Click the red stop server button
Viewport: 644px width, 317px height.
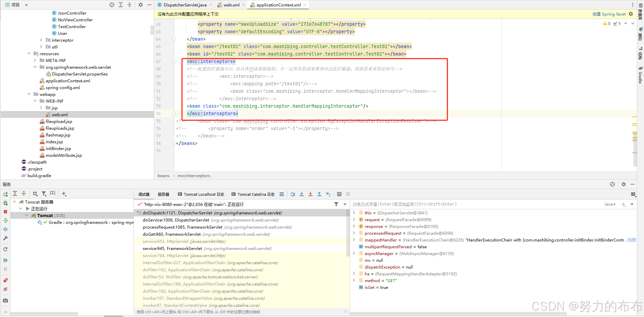(x=5, y=212)
